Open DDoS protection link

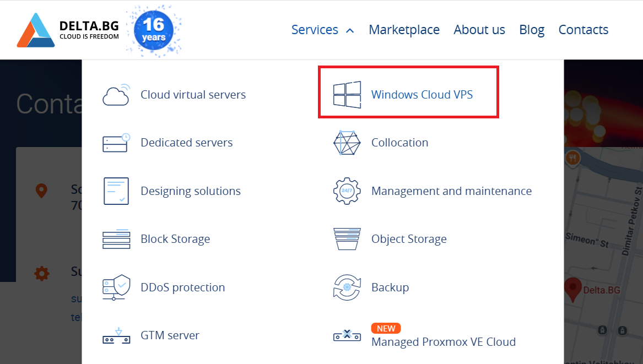(183, 287)
